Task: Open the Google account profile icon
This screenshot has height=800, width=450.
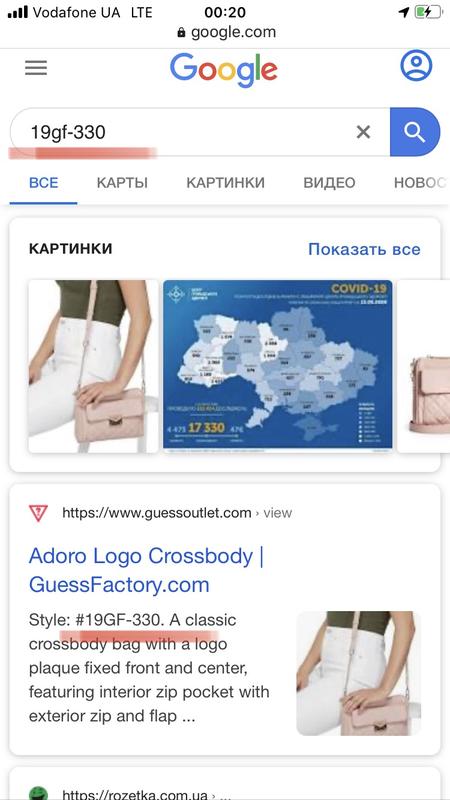Action: click(x=416, y=65)
